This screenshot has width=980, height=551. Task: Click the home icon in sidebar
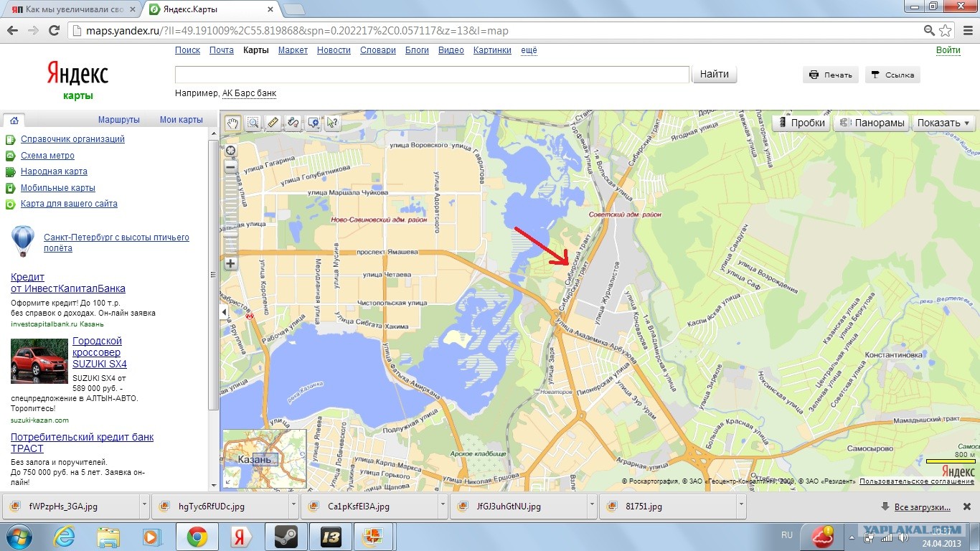14,120
